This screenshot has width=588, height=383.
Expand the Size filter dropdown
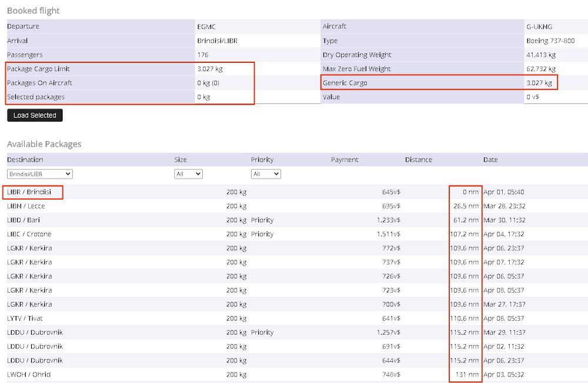[188, 174]
